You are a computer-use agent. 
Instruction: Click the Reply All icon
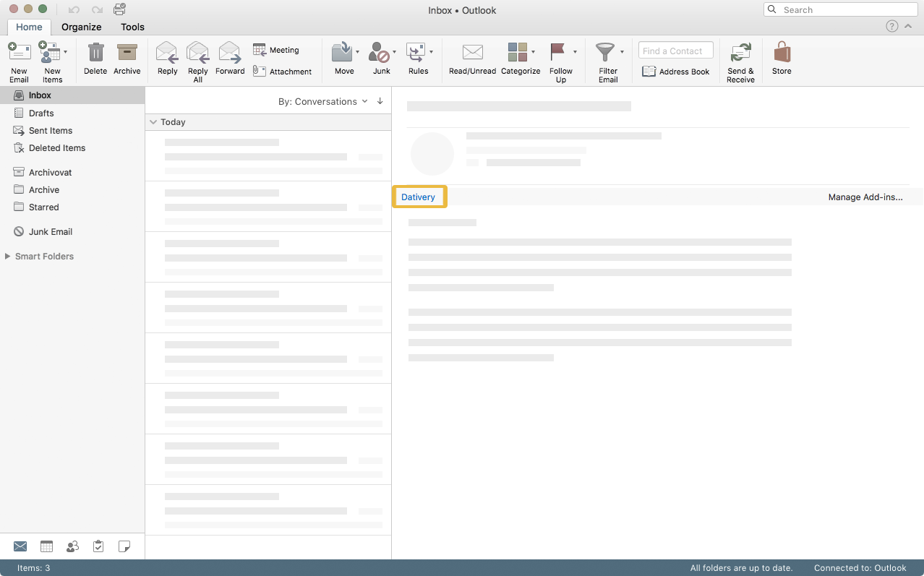point(198,53)
